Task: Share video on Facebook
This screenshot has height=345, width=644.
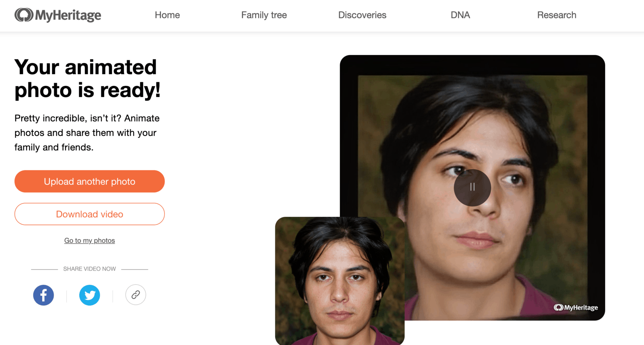Action: [44, 295]
